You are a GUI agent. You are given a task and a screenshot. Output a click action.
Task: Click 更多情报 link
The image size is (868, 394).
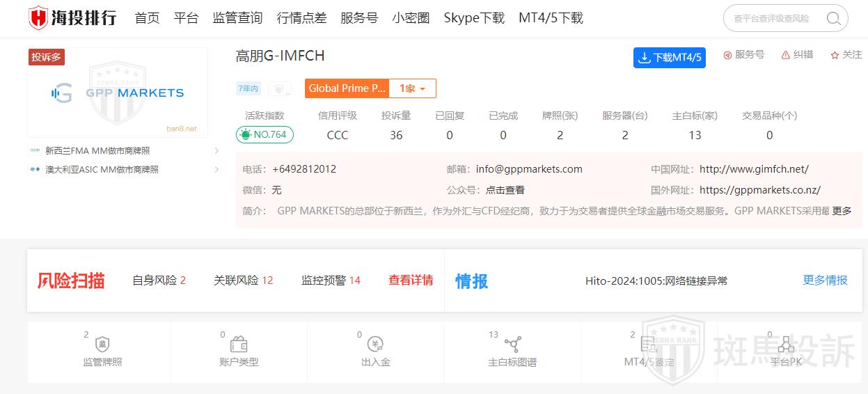coord(825,280)
